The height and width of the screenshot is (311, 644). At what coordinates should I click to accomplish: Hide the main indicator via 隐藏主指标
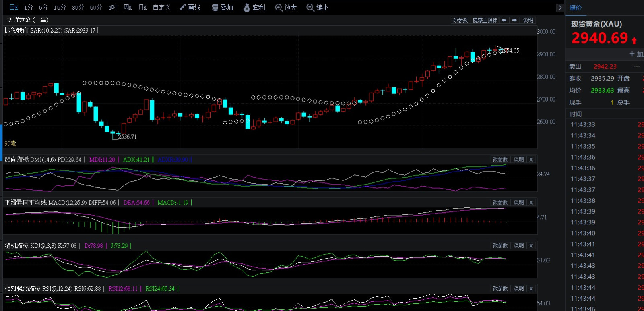tap(485, 20)
